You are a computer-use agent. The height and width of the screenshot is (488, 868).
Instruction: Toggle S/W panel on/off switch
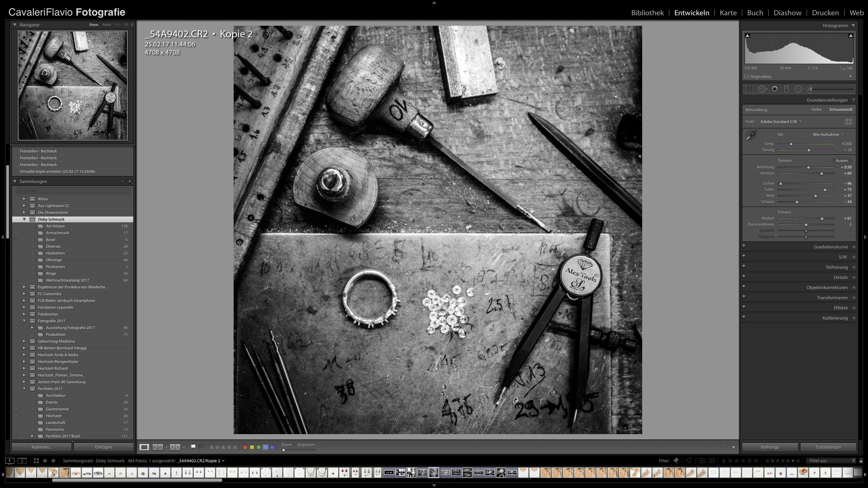coord(744,257)
